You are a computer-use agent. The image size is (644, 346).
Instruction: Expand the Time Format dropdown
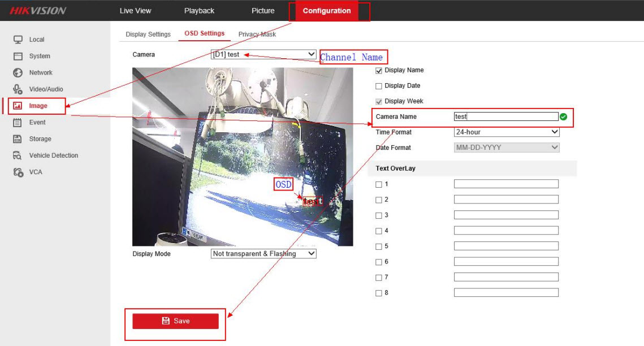506,132
